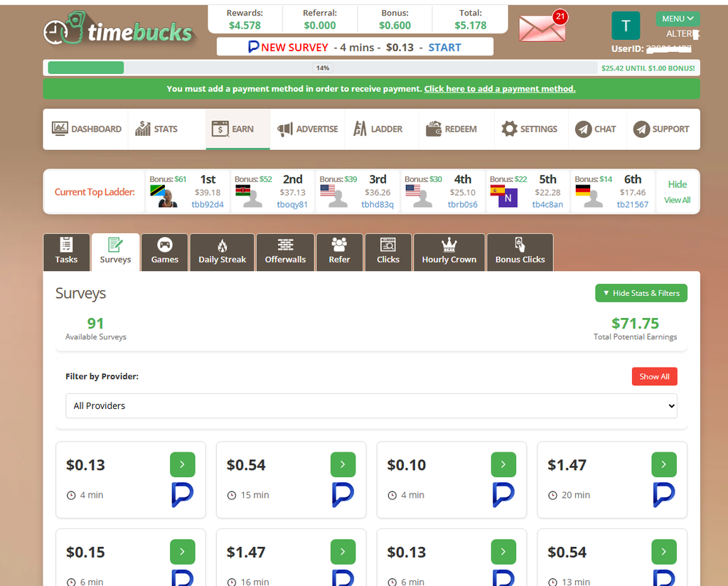Start the $0.13 4 min survey arrow
Viewport: 728px width, 586px height.
183,464
